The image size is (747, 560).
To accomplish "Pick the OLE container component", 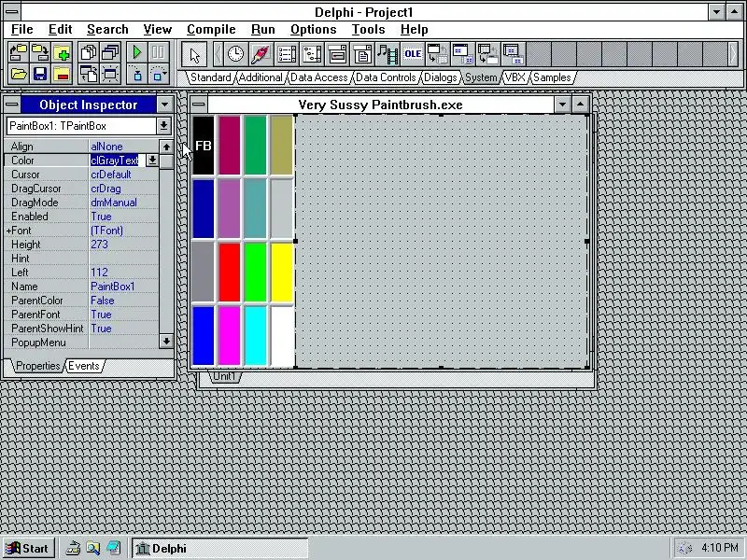I will 413,54.
